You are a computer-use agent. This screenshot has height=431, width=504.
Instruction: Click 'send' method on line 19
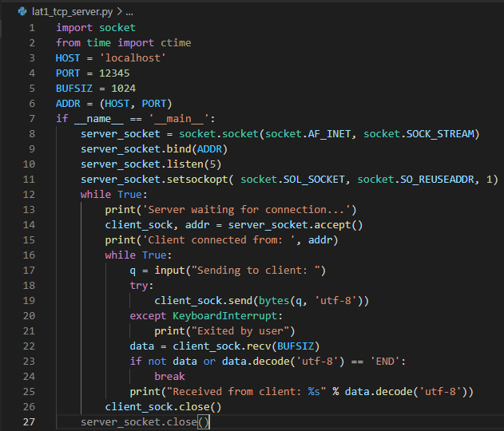[x=240, y=301]
